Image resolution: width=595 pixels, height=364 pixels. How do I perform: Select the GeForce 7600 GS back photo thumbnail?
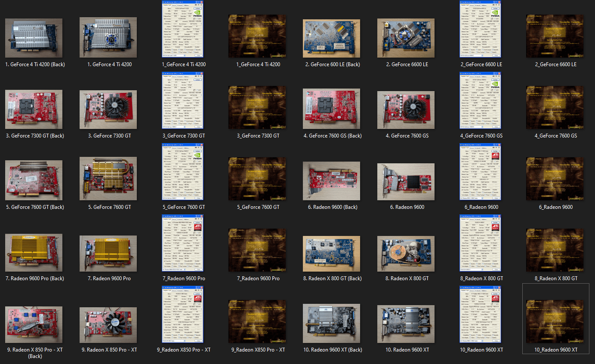pyautogui.click(x=331, y=109)
